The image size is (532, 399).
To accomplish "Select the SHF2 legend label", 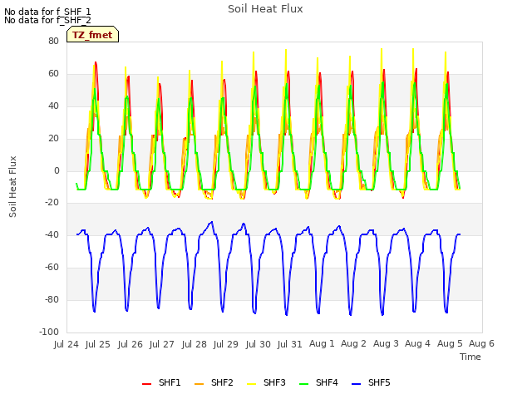I will (222, 382).
